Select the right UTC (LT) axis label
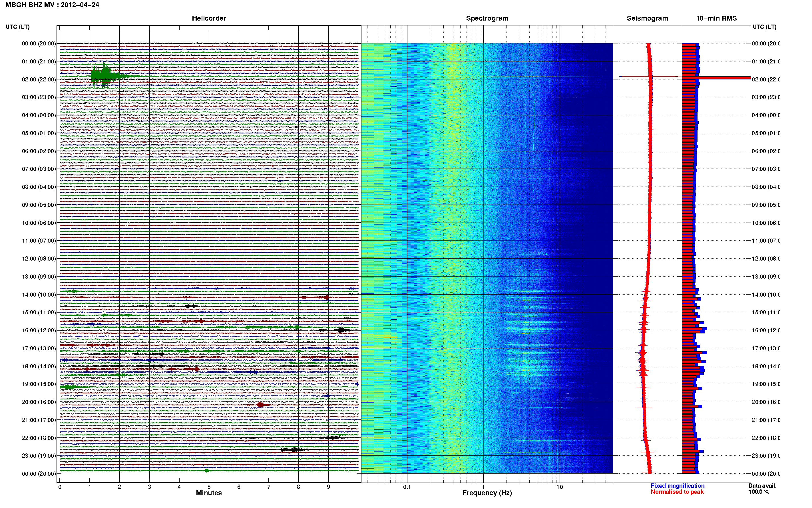Screen dimensions: 812x508 pyautogui.click(x=764, y=27)
